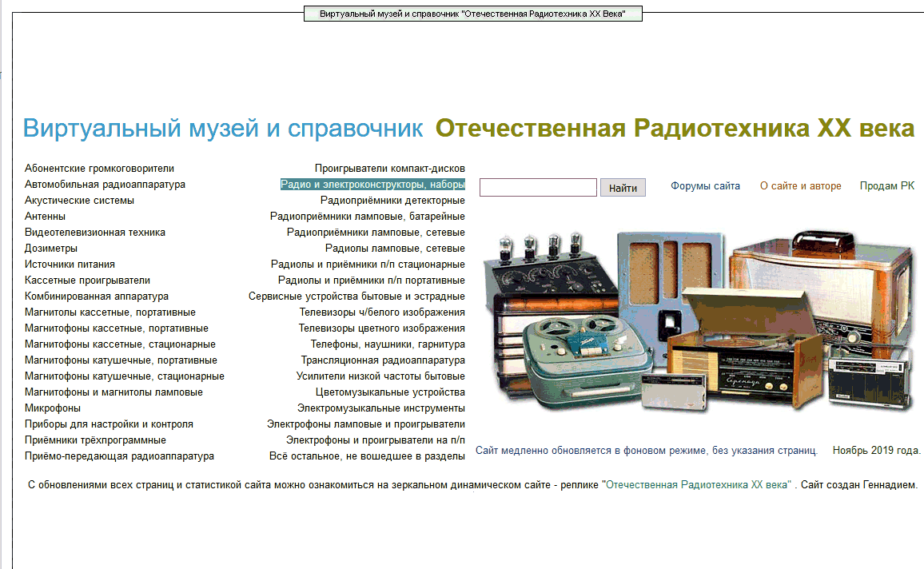924x569 pixels.
Task: Open Антенны category
Action: [x=45, y=217]
